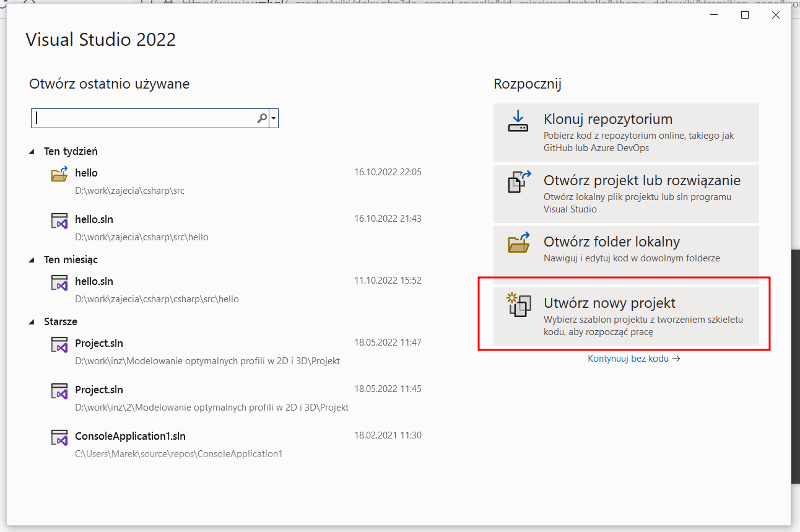Viewport: 800px width, 532px height.
Task: Click solution icon of hello.sln from 16.10.2022
Action: click(59, 221)
